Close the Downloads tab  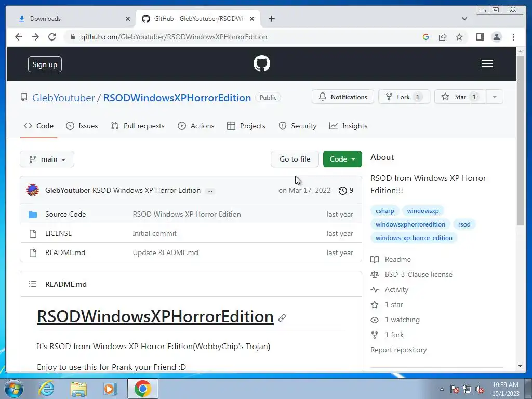tap(128, 19)
